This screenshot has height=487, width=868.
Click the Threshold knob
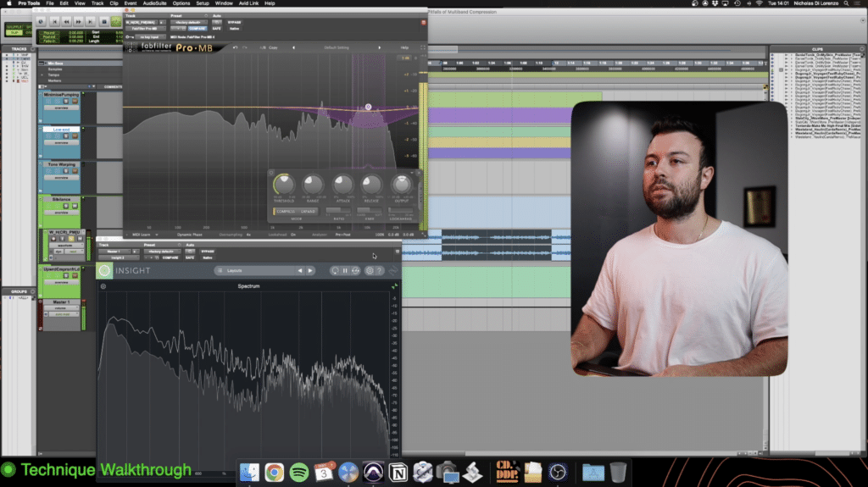(283, 185)
